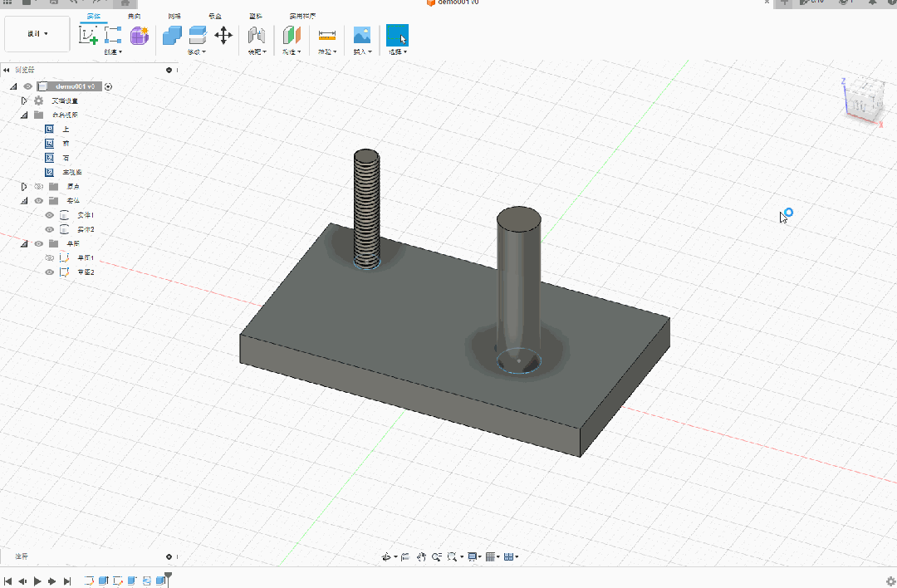Show the hidden 原点 origin folder

coord(38,187)
